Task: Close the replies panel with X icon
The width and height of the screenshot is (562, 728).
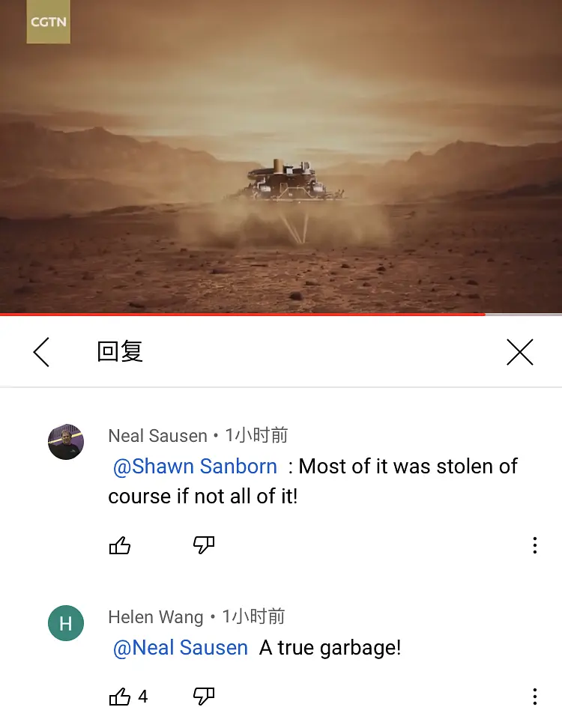Action: pos(520,352)
